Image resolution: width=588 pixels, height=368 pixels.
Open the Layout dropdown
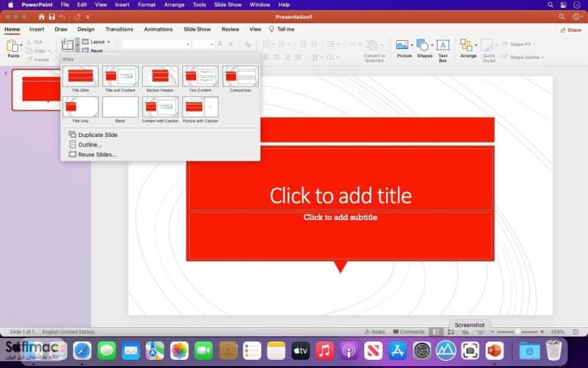tap(96, 42)
